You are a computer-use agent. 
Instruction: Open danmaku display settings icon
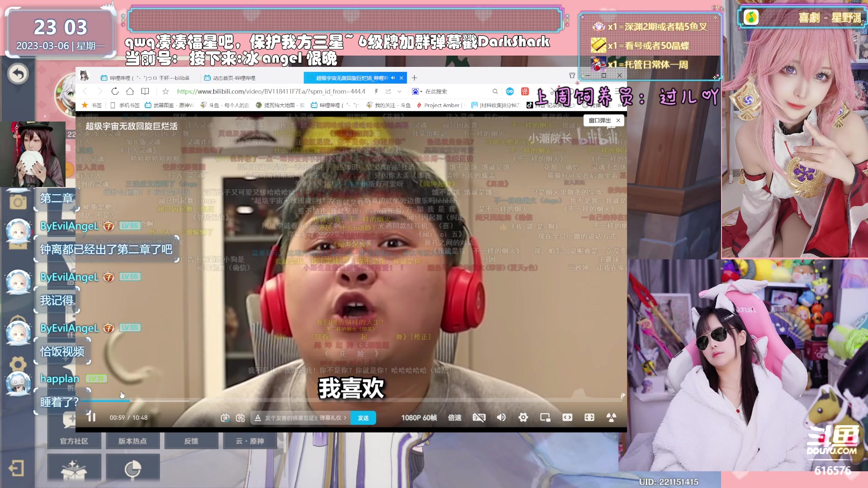tap(241, 418)
